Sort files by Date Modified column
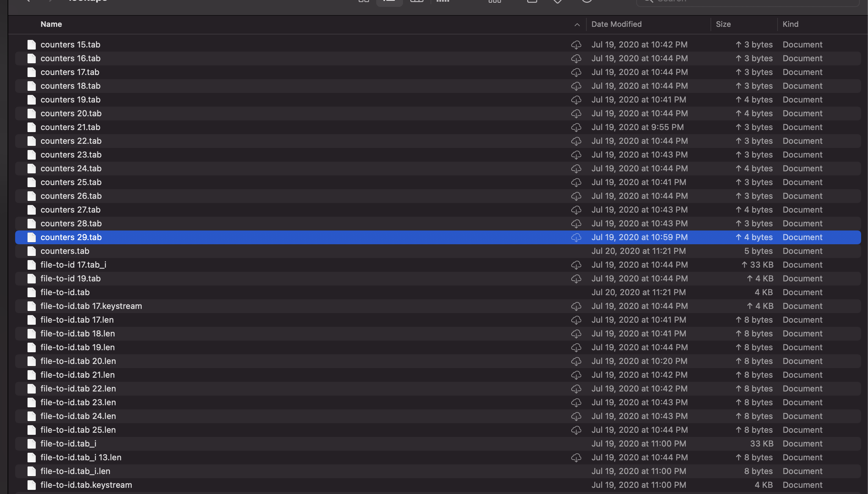 click(x=616, y=24)
